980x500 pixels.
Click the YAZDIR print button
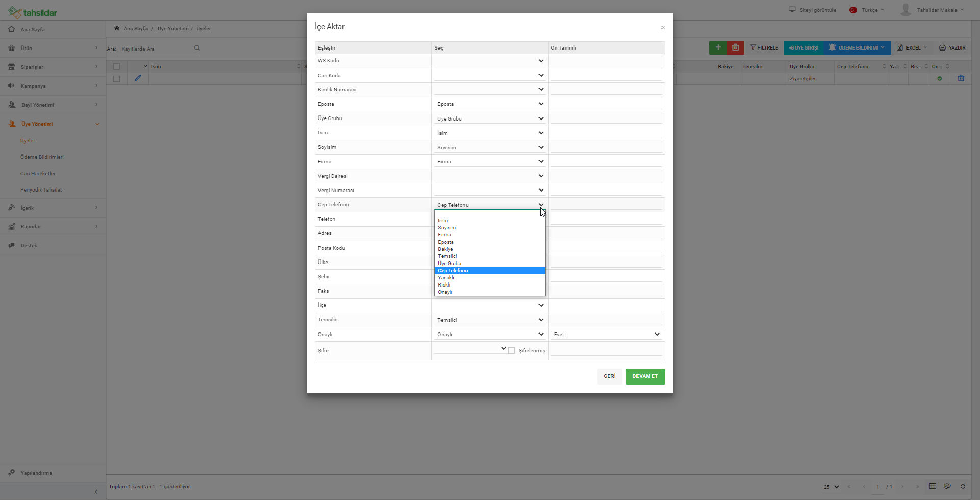click(952, 47)
